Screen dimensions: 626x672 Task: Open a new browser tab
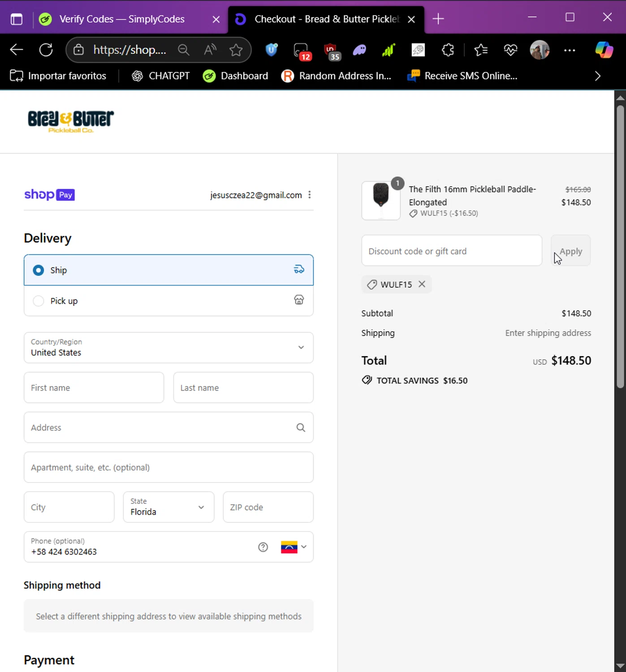pyautogui.click(x=438, y=19)
